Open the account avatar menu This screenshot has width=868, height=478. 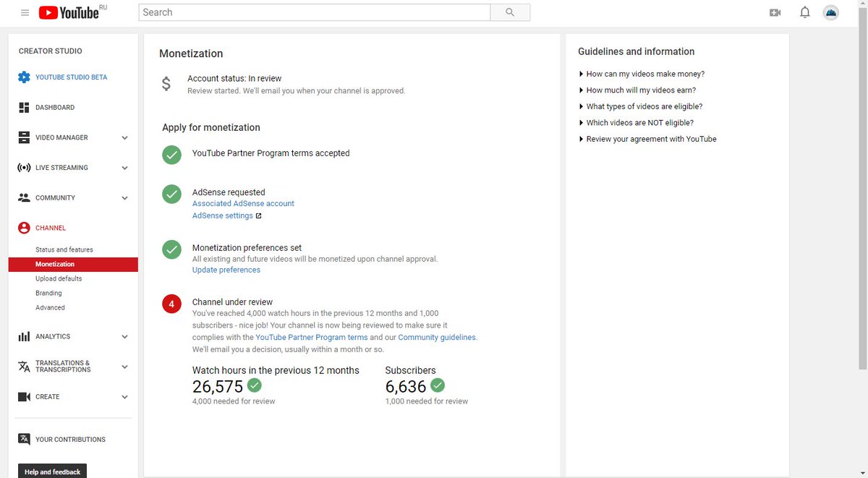[831, 12]
